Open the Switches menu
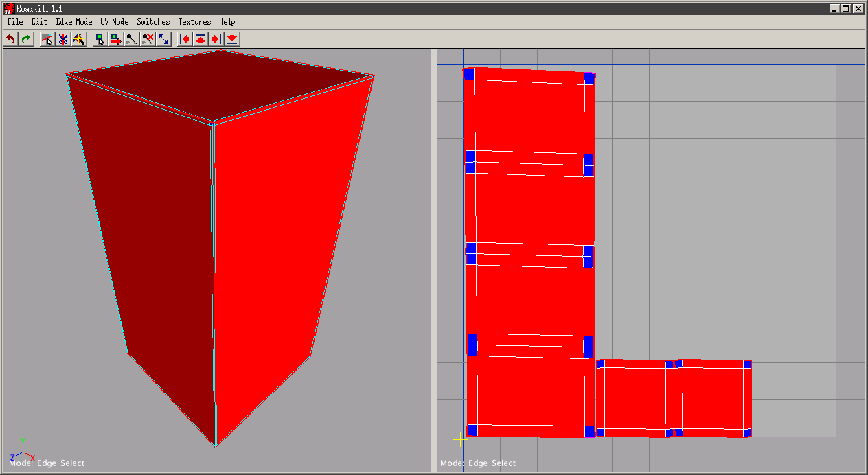This screenshot has width=868, height=475. tap(153, 22)
